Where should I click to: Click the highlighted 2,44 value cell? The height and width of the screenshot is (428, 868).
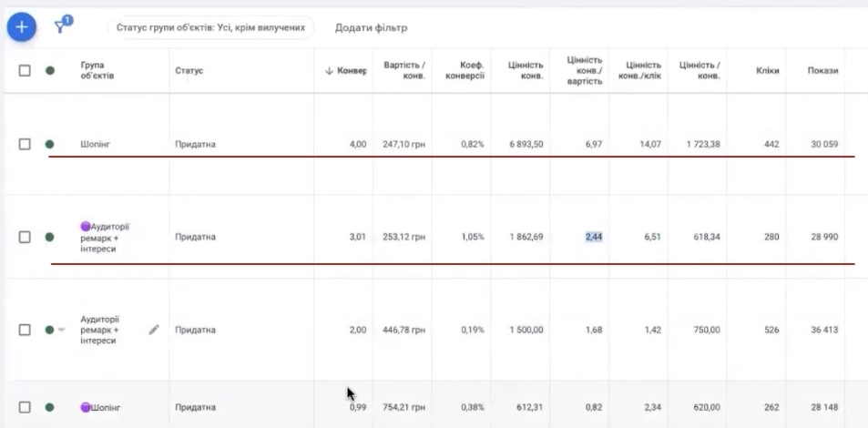pyautogui.click(x=594, y=237)
